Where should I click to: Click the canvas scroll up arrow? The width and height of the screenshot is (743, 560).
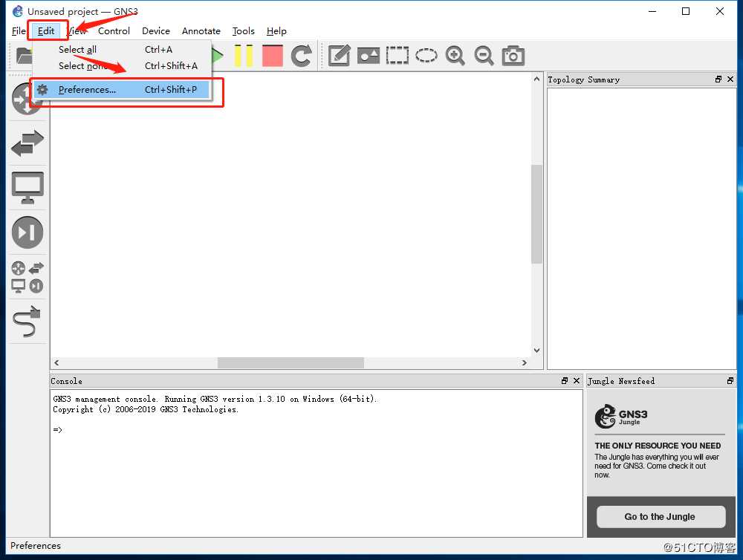point(536,79)
